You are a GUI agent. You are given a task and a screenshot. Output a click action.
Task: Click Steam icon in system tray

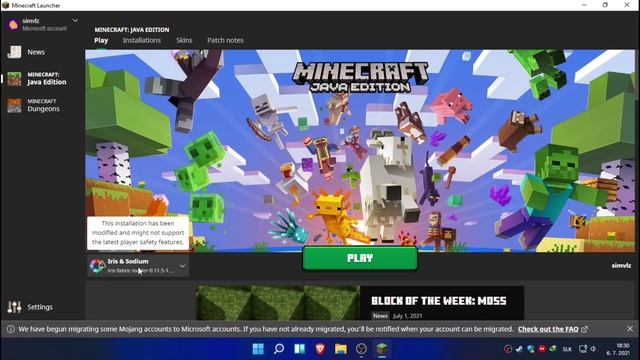pos(519,349)
